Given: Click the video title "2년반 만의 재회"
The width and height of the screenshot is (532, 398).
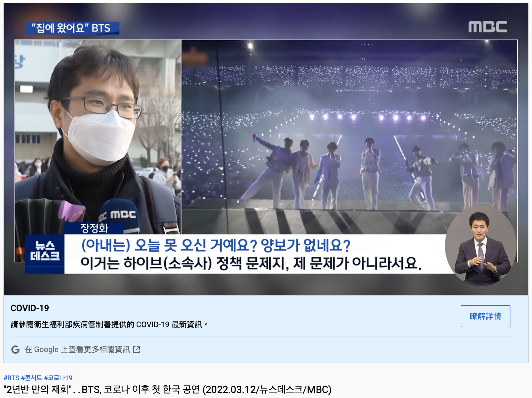Looking at the screenshot, I should coord(167,389).
